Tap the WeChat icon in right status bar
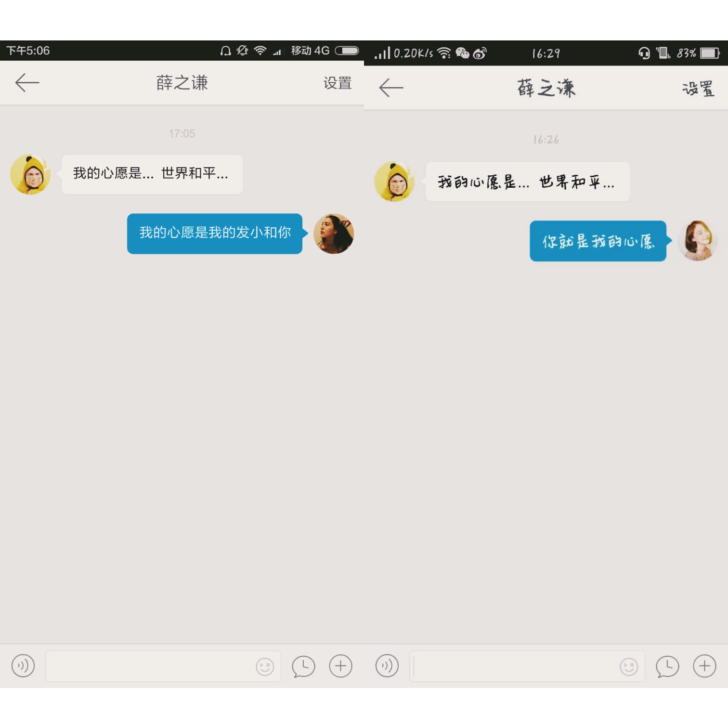 [462, 53]
